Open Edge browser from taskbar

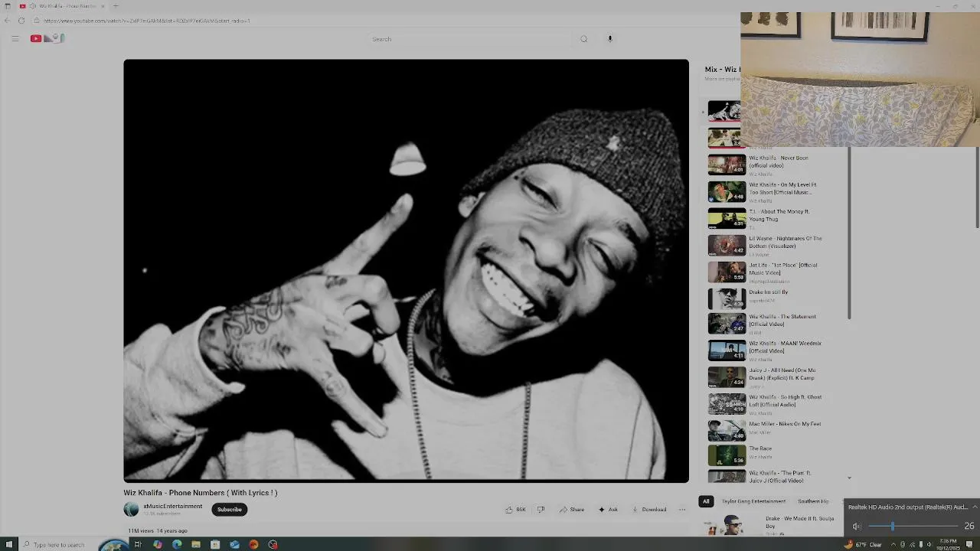tap(177, 545)
